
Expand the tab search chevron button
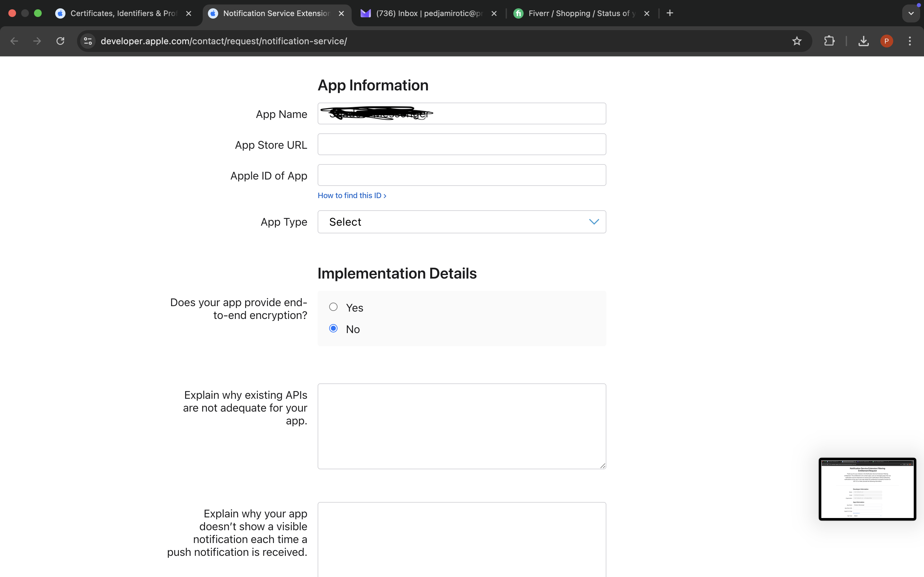tap(911, 13)
